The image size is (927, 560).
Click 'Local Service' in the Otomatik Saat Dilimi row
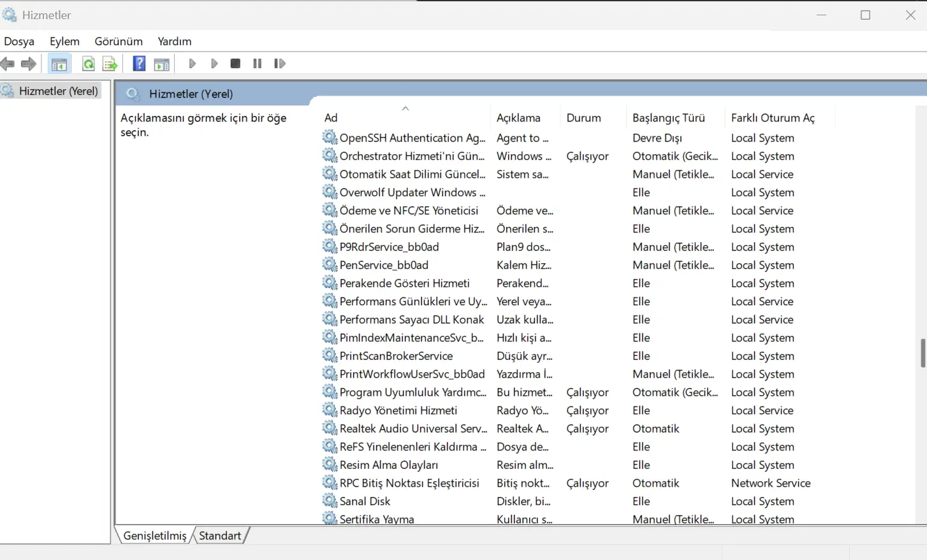(762, 174)
